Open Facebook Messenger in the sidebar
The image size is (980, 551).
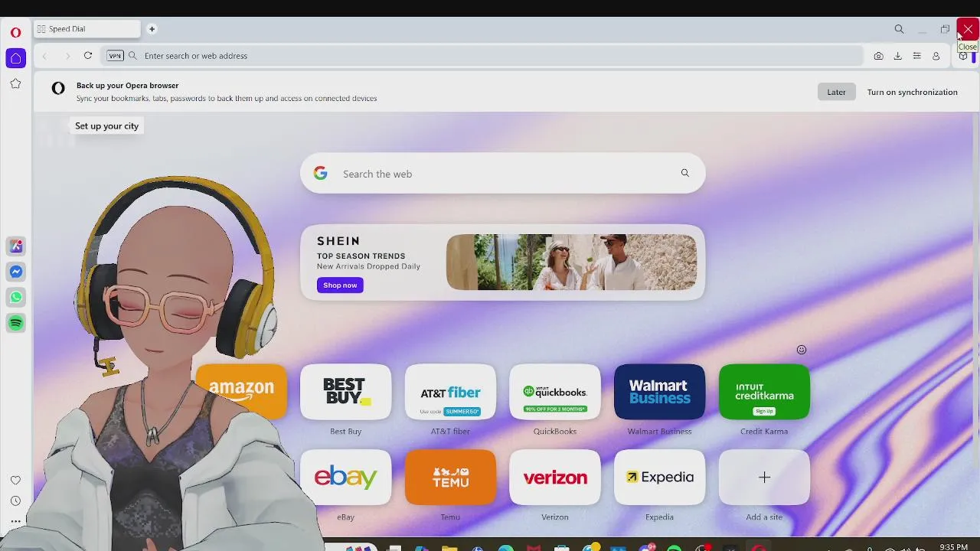[15, 272]
